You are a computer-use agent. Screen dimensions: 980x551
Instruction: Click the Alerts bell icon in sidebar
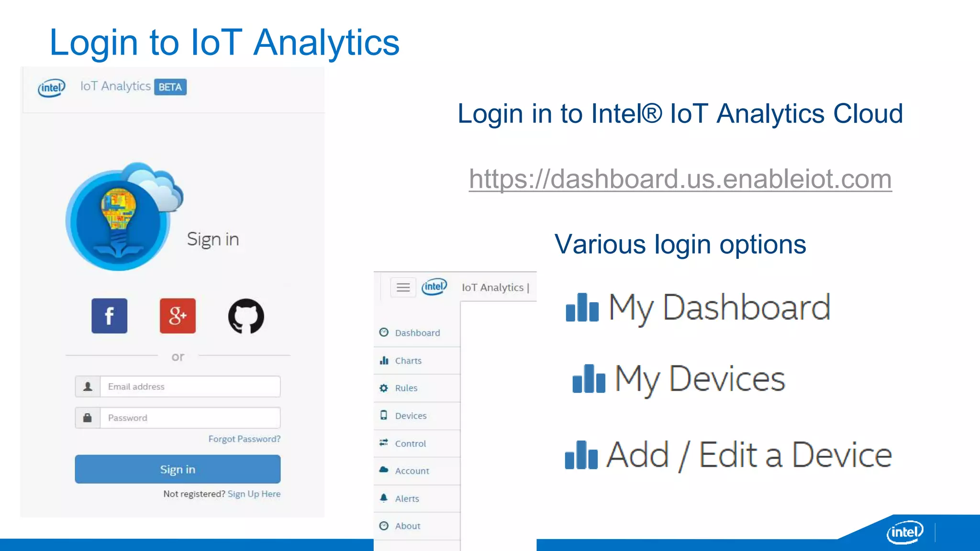tap(384, 498)
